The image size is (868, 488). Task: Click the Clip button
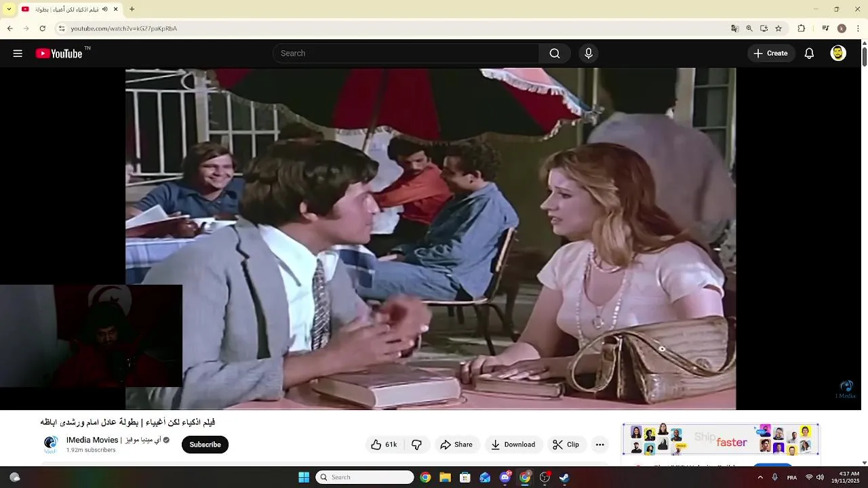coord(566,445)
